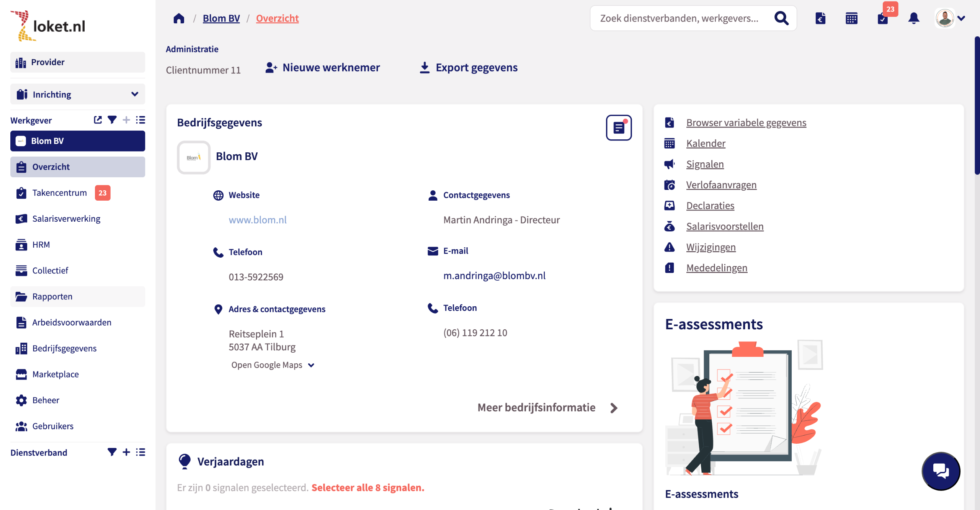The image size is (980, 510).
Task: Open Werkgever in new window icon
Action: [x=98, y=120]
